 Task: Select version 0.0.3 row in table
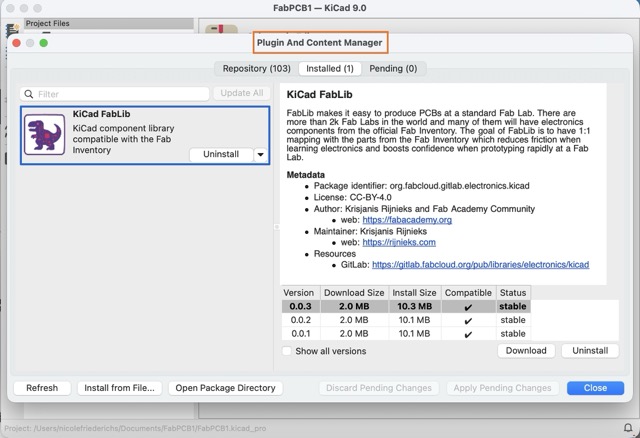(406, 307)
